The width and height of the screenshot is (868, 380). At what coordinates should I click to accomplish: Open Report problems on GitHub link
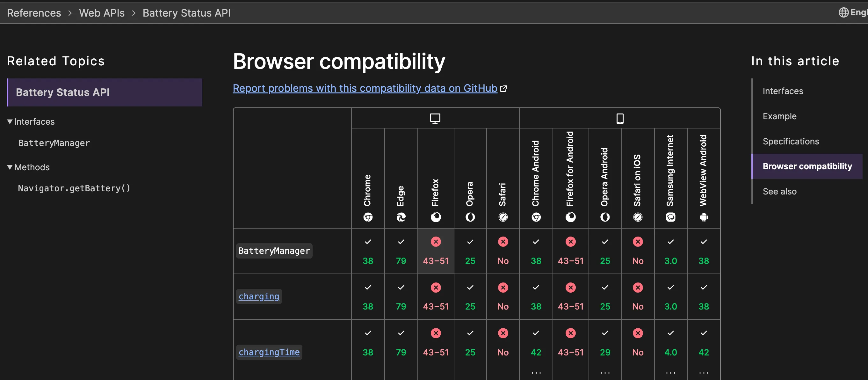(x=365, y=88)
